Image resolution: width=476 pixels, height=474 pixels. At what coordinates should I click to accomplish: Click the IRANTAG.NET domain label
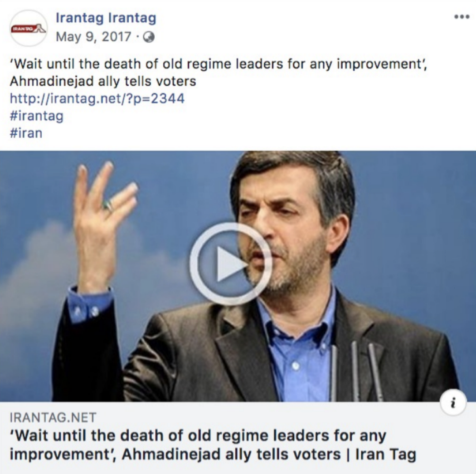tap(53, 417)
